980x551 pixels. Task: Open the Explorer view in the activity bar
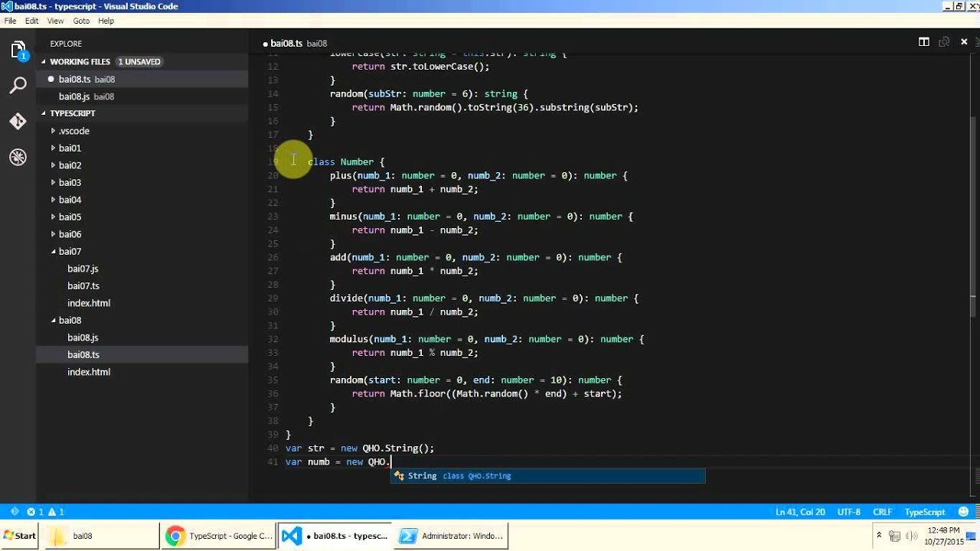18,51
